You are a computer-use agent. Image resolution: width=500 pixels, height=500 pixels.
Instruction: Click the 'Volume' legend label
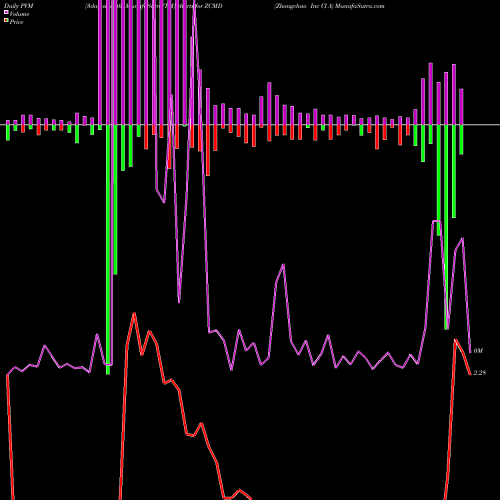click(19, 14)
